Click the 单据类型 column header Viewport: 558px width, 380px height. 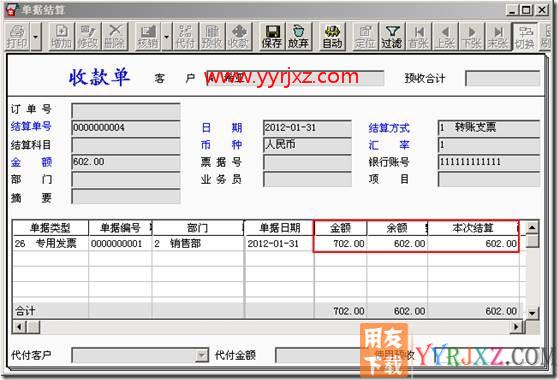[50, 228]
